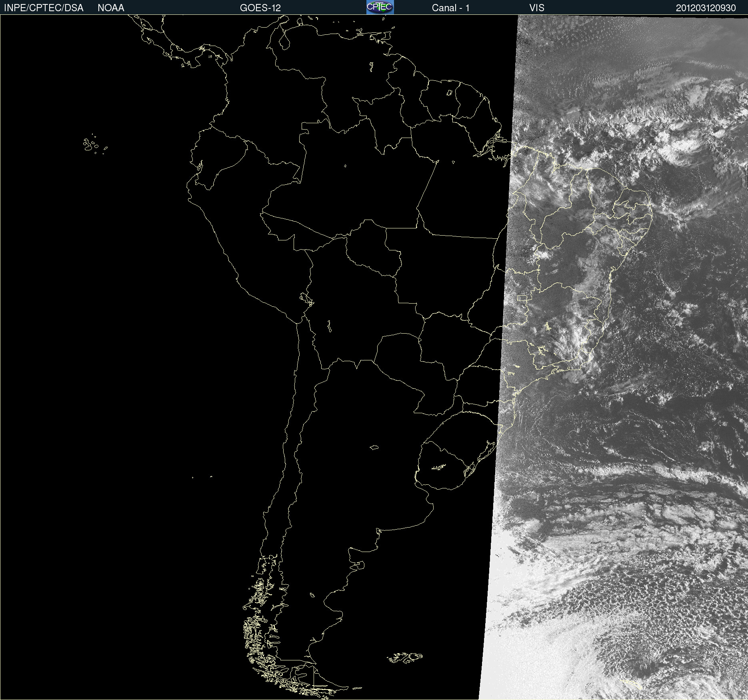
Task: Click the INPE/CPTEC/DSA header text
Action: click(44, 8)
